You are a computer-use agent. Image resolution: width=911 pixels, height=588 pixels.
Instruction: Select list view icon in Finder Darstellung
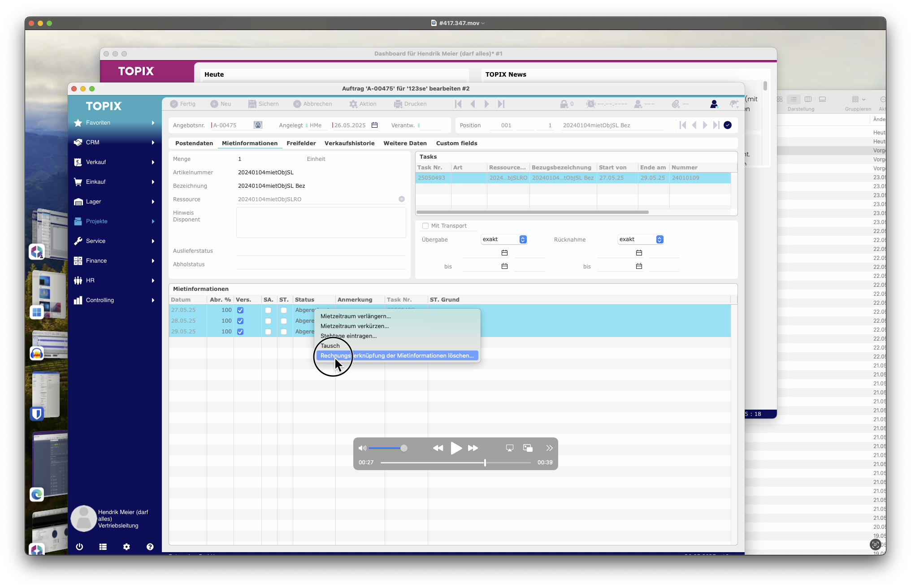tap(794, 99)
